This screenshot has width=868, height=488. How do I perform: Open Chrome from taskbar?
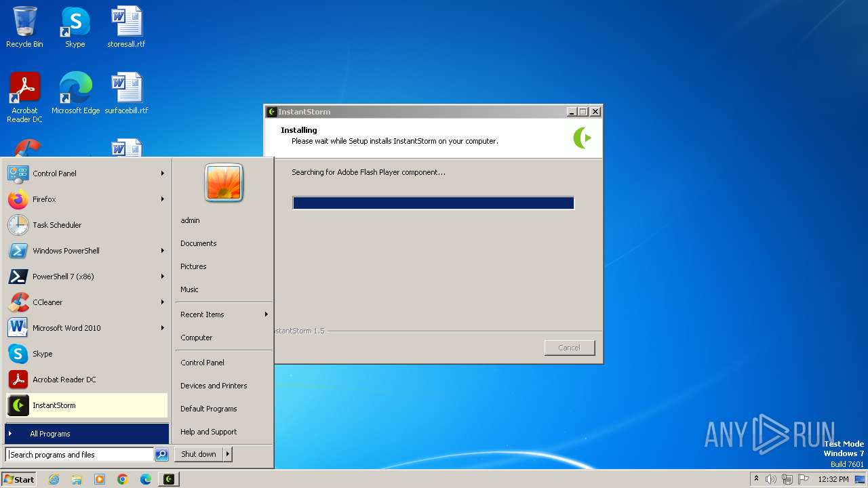[123, 479]
